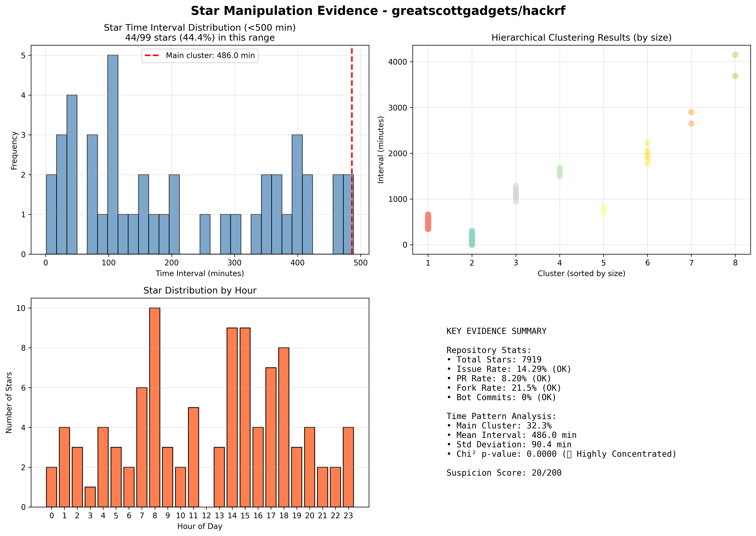Viewport: 756px width, 536px height.
Task: Click the hour 23 bar
Action: [x=348, y=467]
